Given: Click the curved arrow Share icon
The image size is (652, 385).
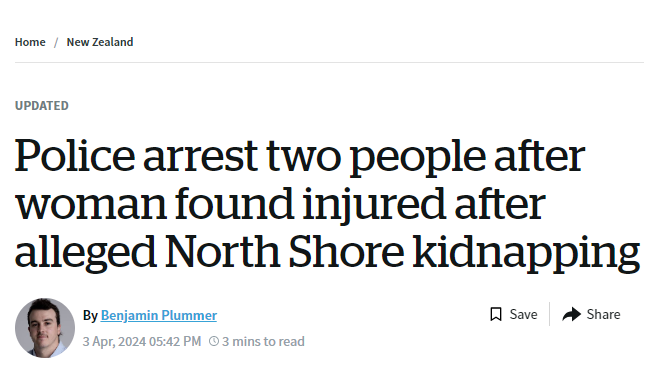Looking at the screenshot, I should pos(571,314).
